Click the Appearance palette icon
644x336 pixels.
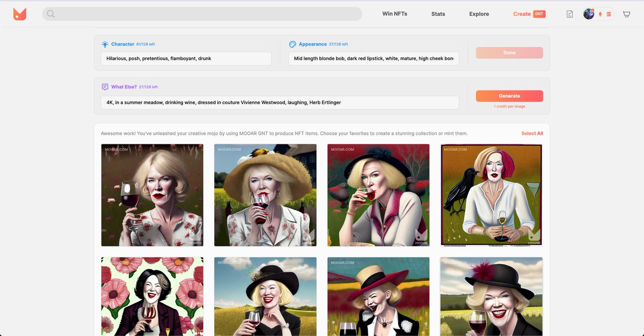point(292,44)
